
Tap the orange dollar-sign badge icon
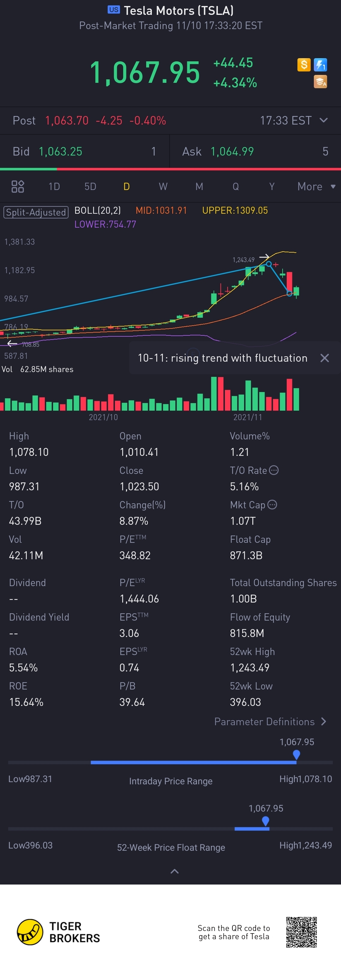[304, 65]
